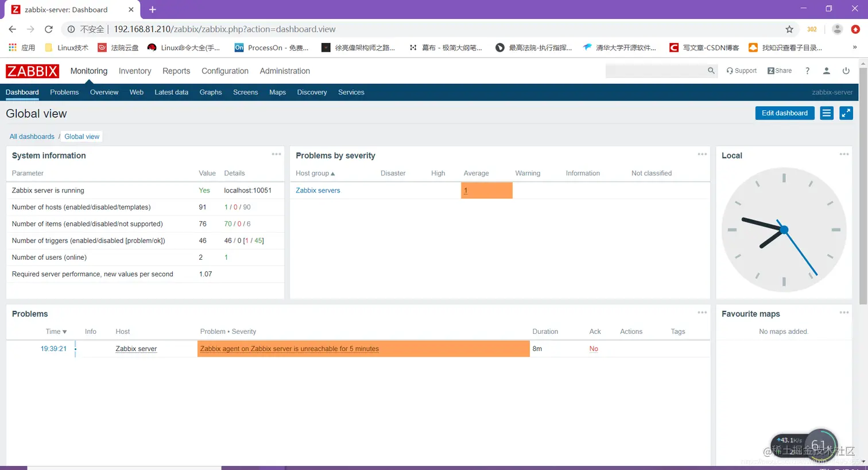The height and width of the screenshot is (470, 868).
Task: Open Zabbix servers host group link
Action: click(318, 190)
